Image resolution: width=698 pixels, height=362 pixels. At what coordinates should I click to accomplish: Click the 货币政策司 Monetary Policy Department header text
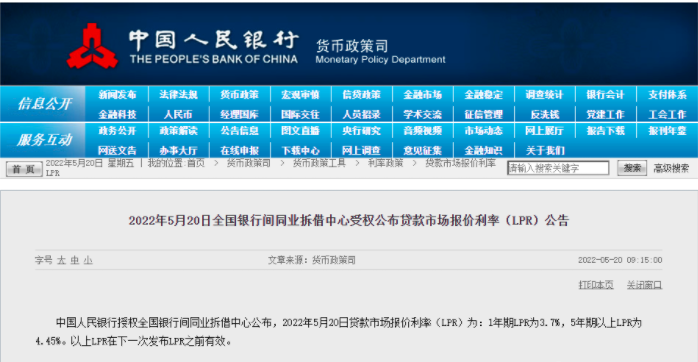(380, 52)
